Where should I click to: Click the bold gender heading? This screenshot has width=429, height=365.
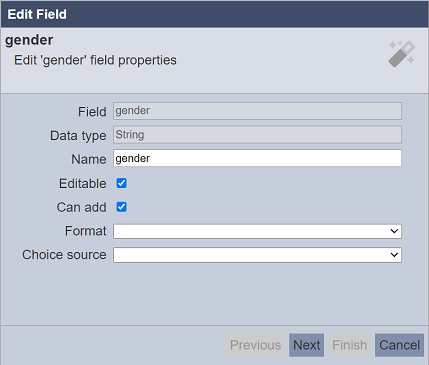tap(29, 40)
